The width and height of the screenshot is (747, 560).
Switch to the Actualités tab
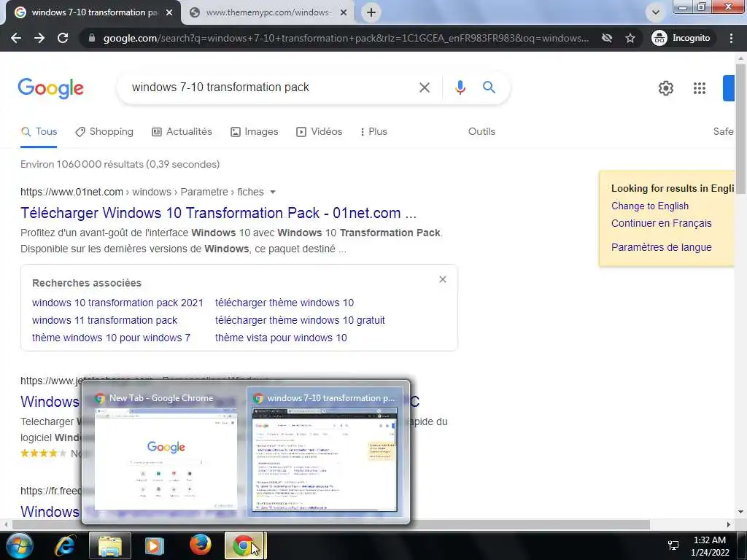click(x=182, y=132)
